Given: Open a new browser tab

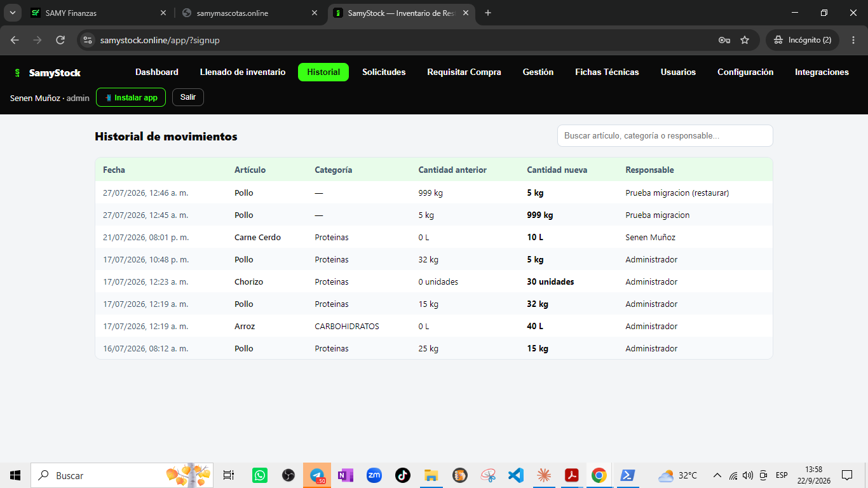Looking at the screenshot, I should (x=488, y=13).
